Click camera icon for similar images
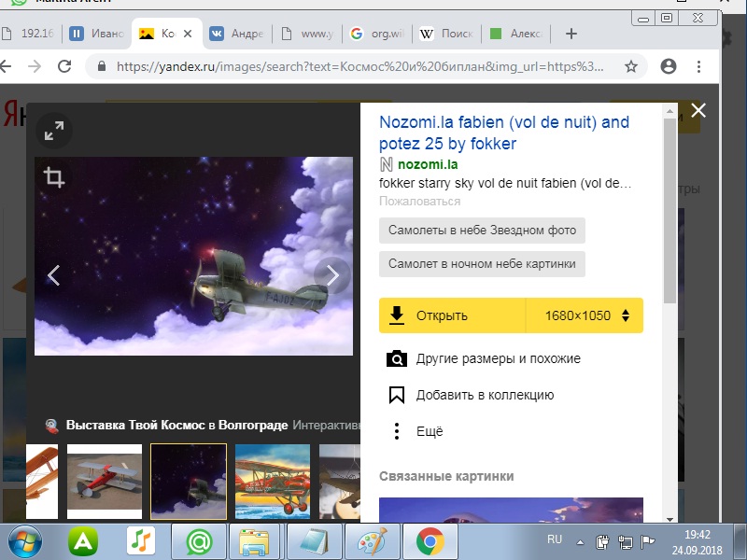747x560 pixels. (x=396, y=358)
